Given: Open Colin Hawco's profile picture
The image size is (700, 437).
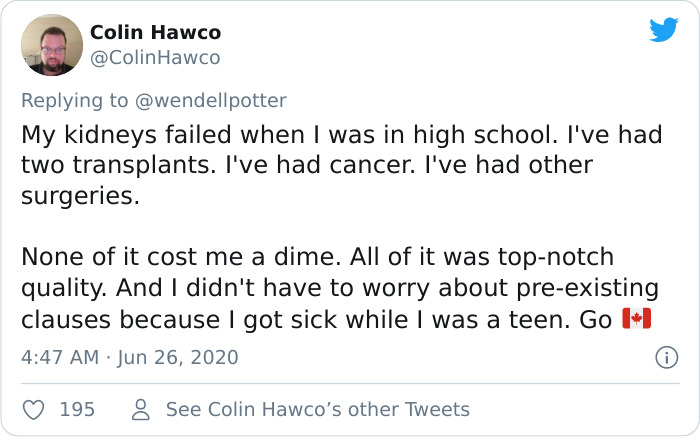Looking at the screenshot, I should pyautogui.click(x=51, y=45).
